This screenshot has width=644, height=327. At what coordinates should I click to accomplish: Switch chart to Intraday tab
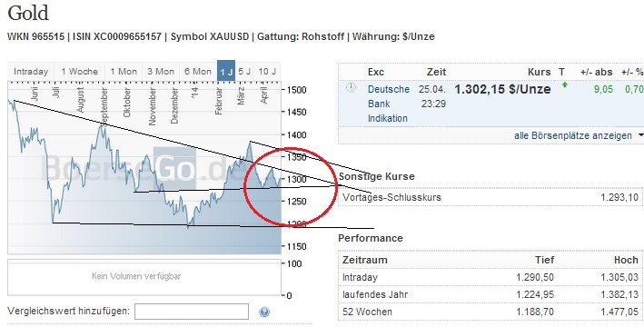click(31, 72)
